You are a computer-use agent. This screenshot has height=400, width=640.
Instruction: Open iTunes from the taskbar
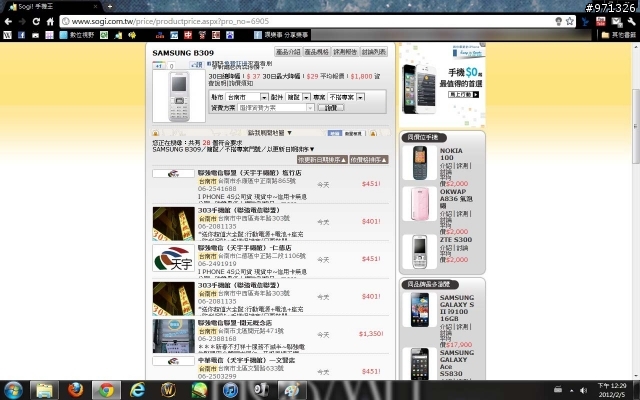230,390
